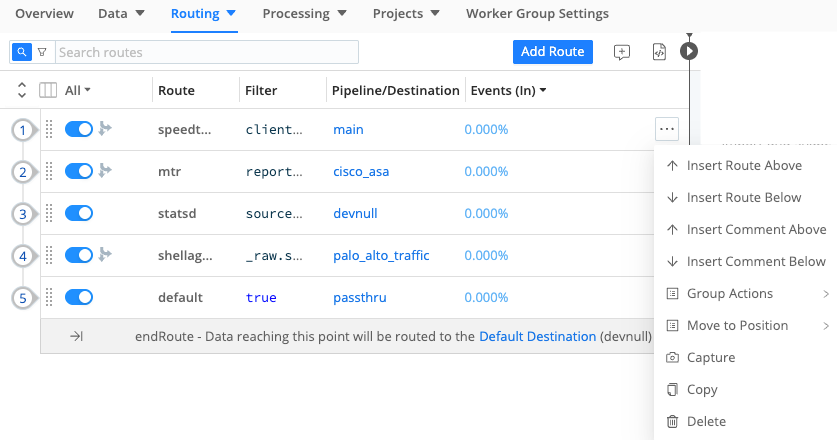The width and height of the screenshot is (837, 440).
Task: Toggle off the mtr route
Action: pyautogui.click(x=79, y=171)
